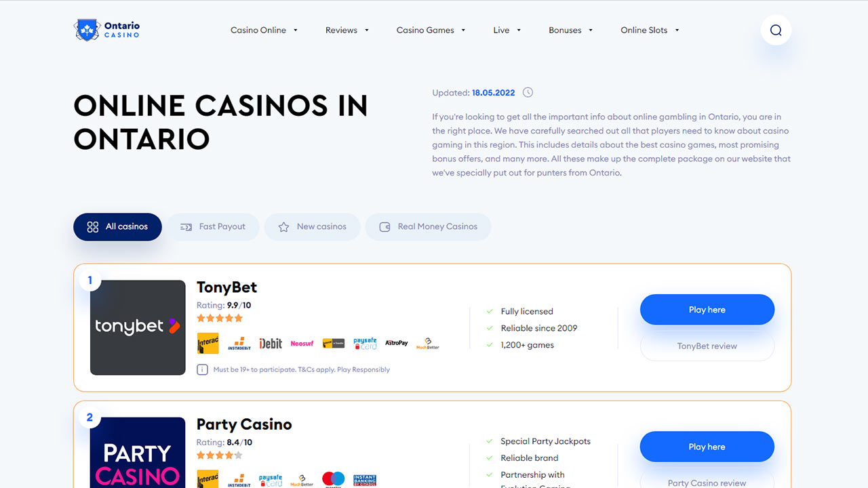
Task: Open the Online Slots navigation menu
Action: pos(650,30)
